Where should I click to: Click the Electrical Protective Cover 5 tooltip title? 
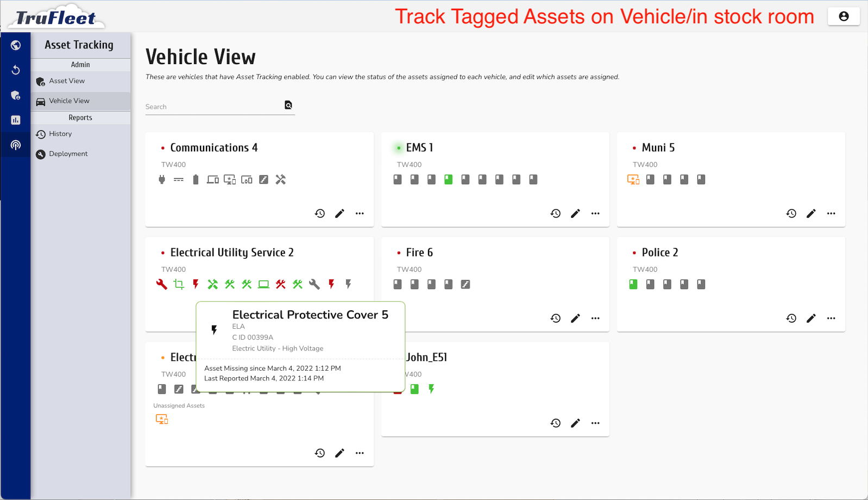click(x=310, y=315)
